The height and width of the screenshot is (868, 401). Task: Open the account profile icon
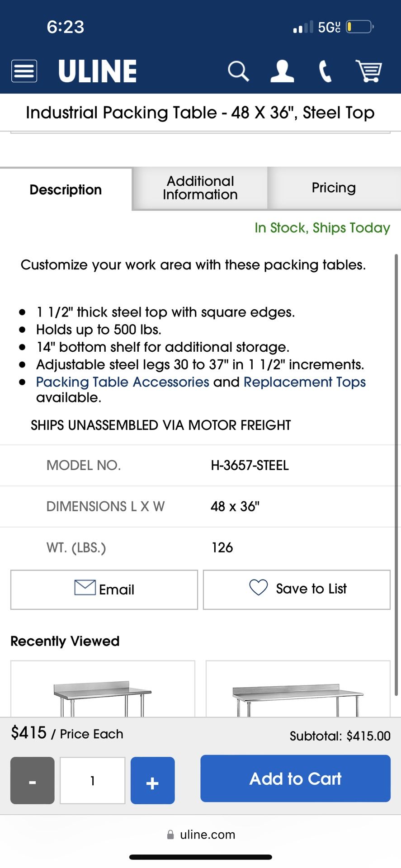[x=282, y=71]
